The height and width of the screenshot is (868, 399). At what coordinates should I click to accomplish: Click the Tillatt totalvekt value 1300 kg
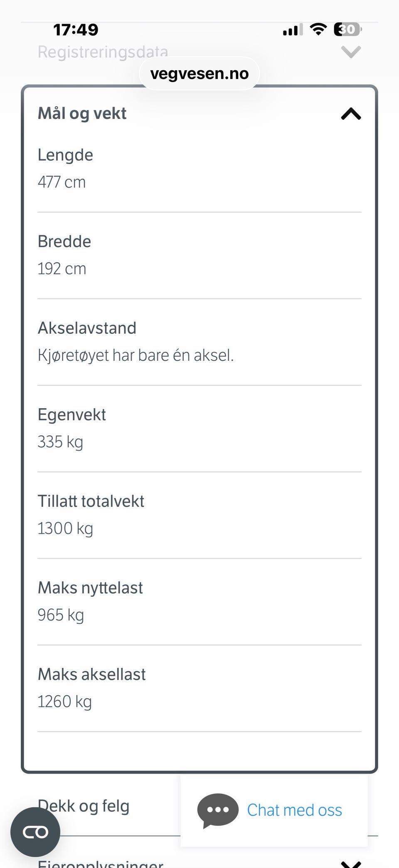[x=65, y=528]
